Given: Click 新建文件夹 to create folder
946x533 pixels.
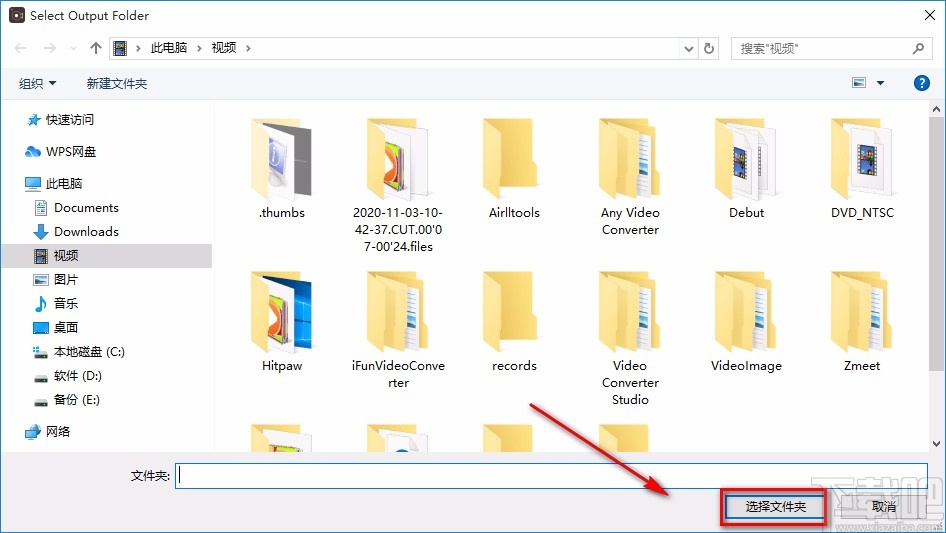Looking at the screenshot, I should (116, 83).
